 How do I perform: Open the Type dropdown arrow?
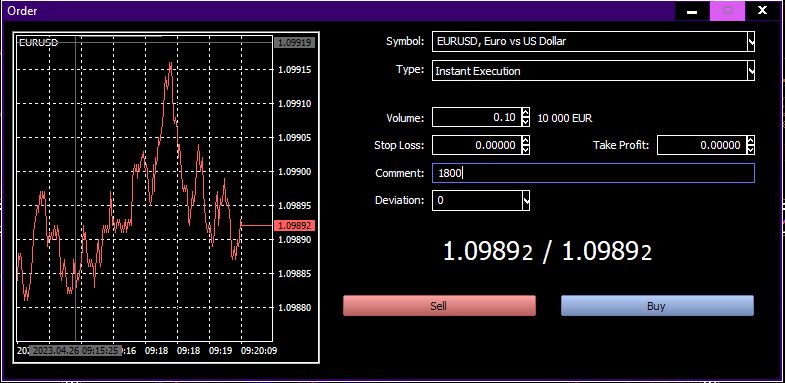[750, 71]
